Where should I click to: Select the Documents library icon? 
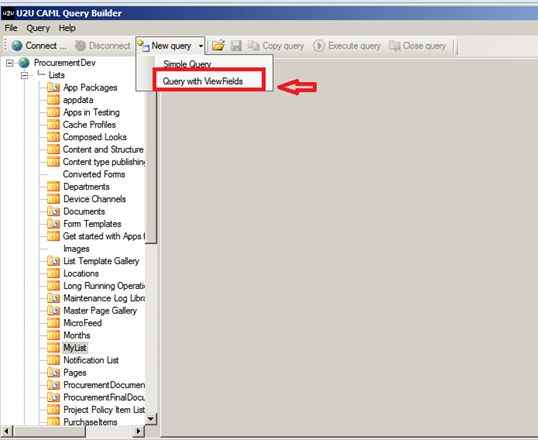coord(53,211)
